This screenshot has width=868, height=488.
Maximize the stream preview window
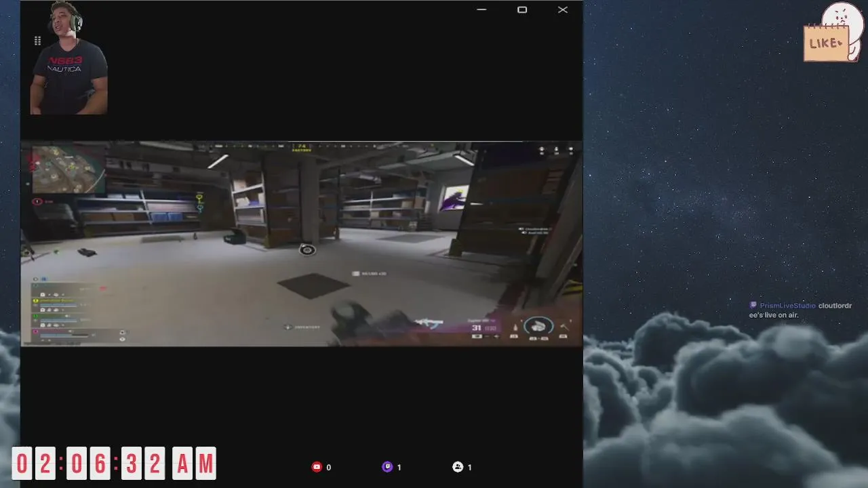click(522, 9)
